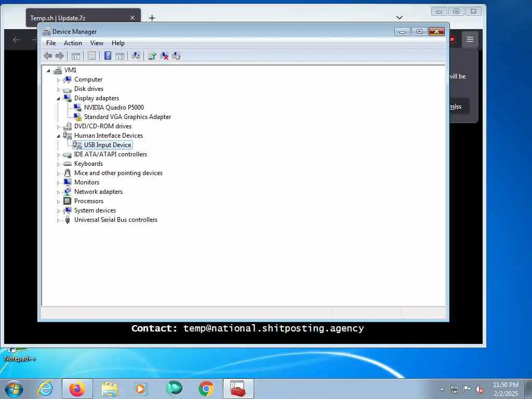Click the Update Driver Software toolbar icon

(x=152, y=56)
